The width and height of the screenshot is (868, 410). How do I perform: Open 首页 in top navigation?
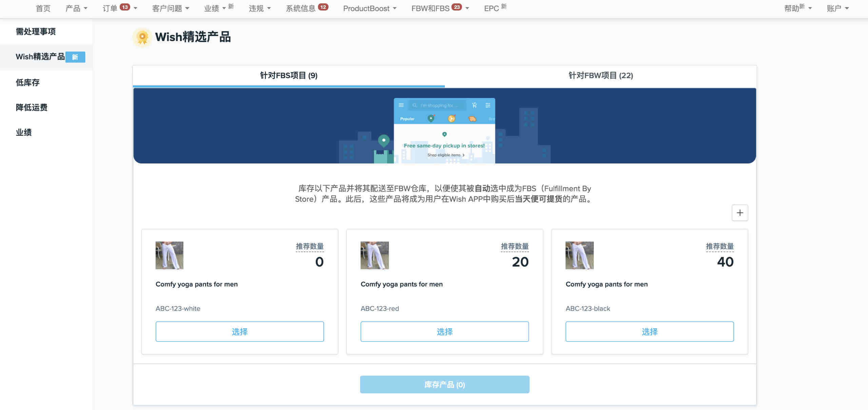pos(43,8)
